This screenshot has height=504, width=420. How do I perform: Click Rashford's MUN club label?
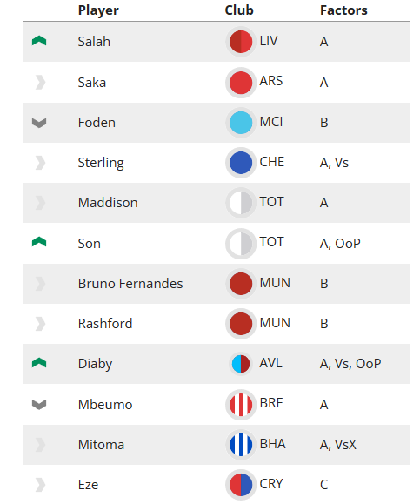275,323
